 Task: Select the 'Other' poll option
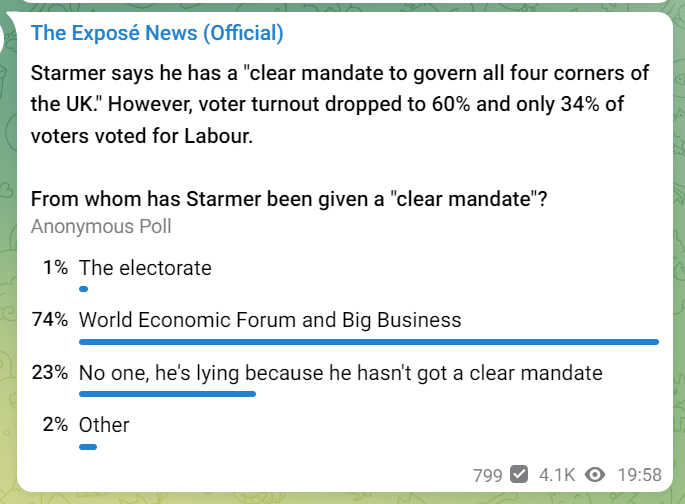point(104,425)
